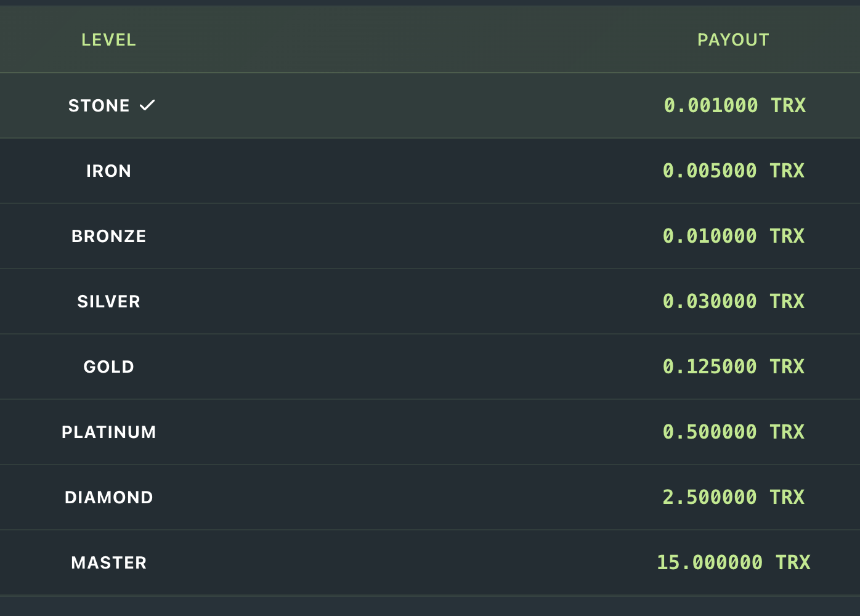Image resolution: width=860 pixels, height=616 pixels.
Task: Click the PAYOUT column header
Action: pyautogui.click(x=733, y=40)
